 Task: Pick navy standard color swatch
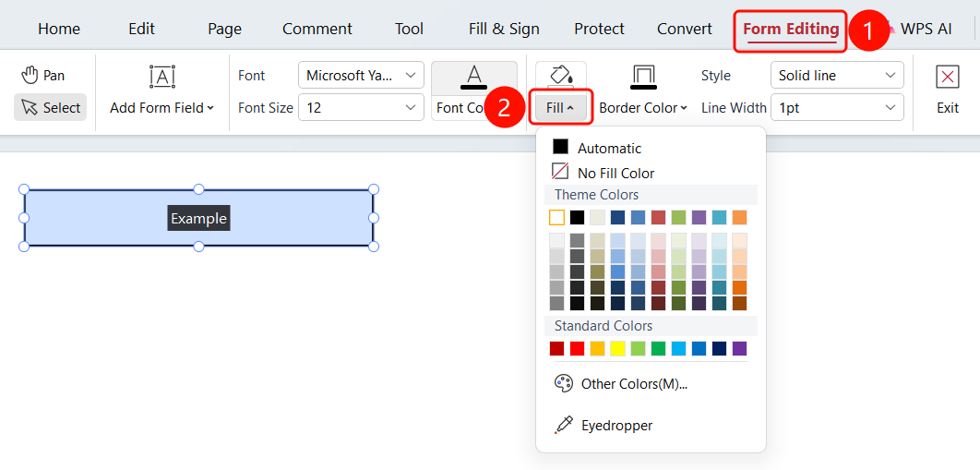(x=720, y=349)
